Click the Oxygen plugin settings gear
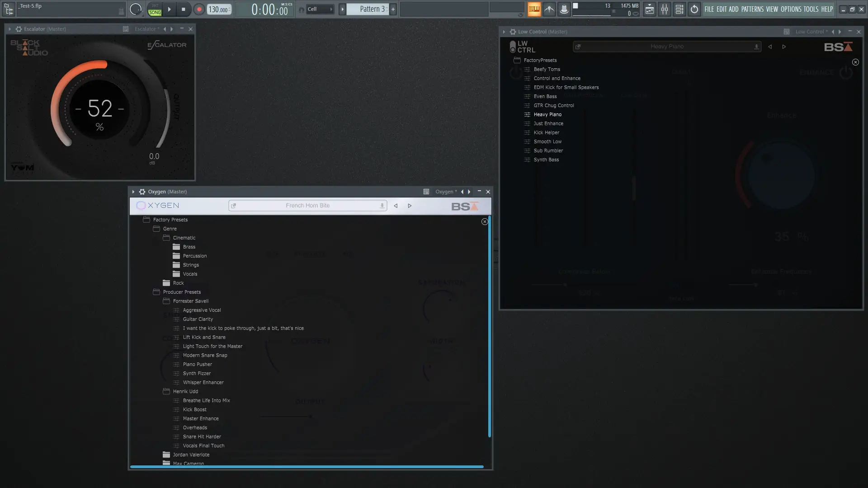This screenshot has width=868, height=488. pos(142,192)
